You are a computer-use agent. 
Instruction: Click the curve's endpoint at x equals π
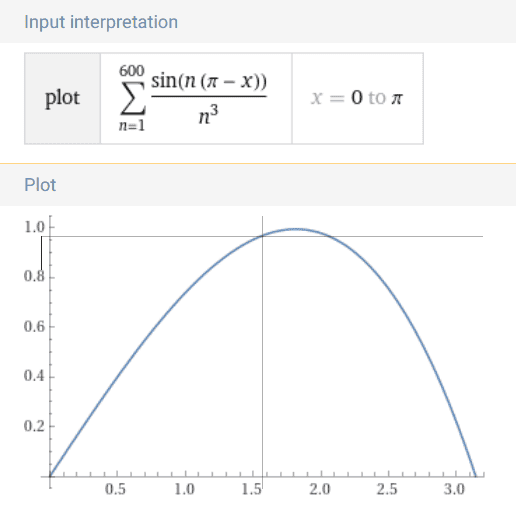tap(475, 476)
